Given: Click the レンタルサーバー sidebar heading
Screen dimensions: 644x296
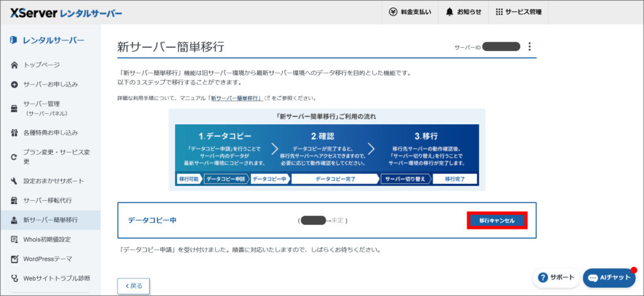Looking at the screenshot, I should click(54, 40).
